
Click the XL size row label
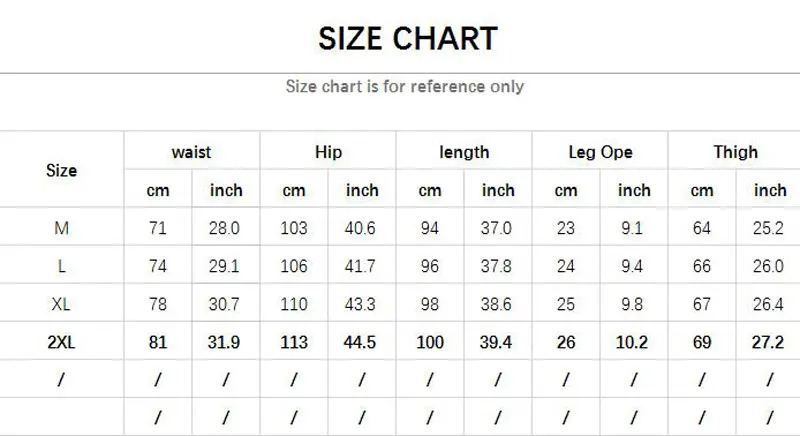(61, 304)
